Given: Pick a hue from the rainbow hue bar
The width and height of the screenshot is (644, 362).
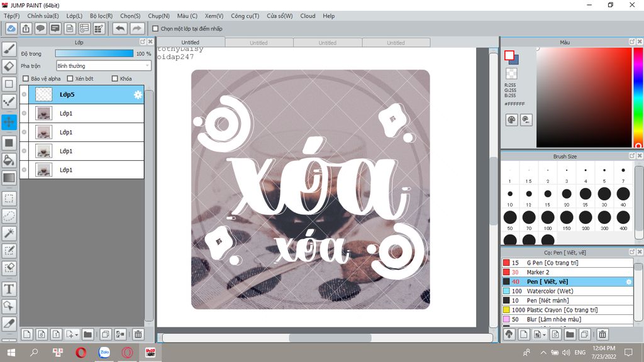Looking at the screenshot, I should pos(638,97).
